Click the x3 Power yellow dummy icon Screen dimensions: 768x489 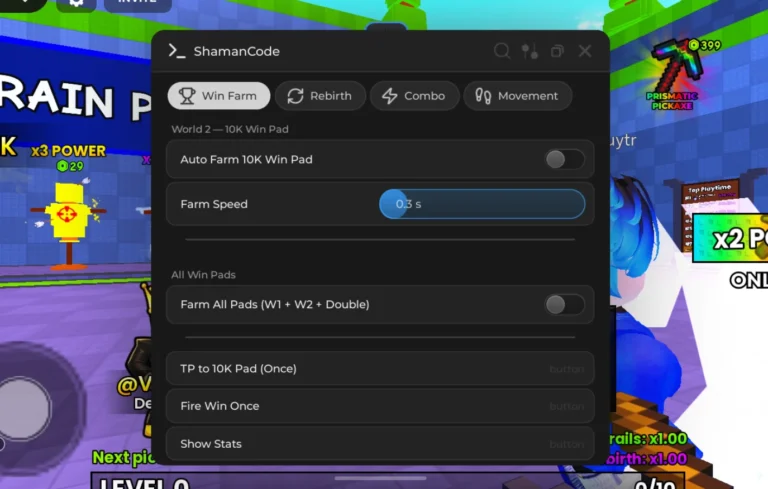pyautogui.click(x=69, y=223)
